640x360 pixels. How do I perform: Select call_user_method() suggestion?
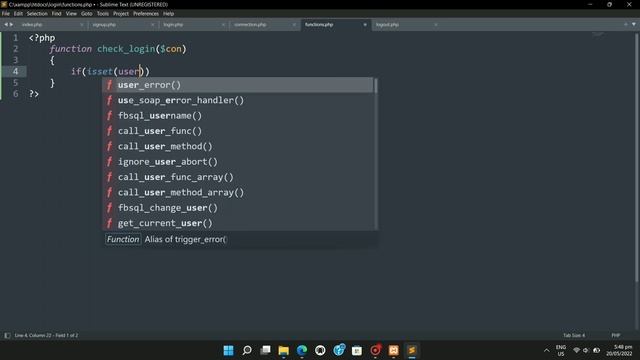pos(238,146)
